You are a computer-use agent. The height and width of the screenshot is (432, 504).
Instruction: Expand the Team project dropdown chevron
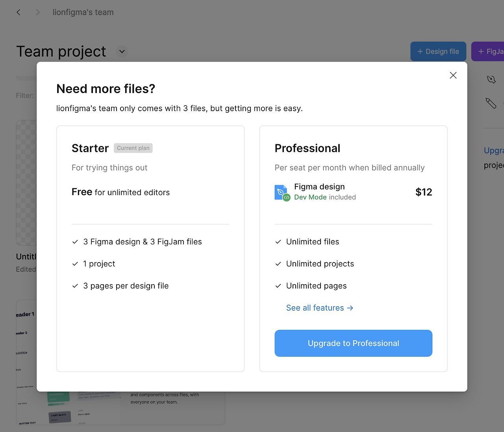coord(122,52)
